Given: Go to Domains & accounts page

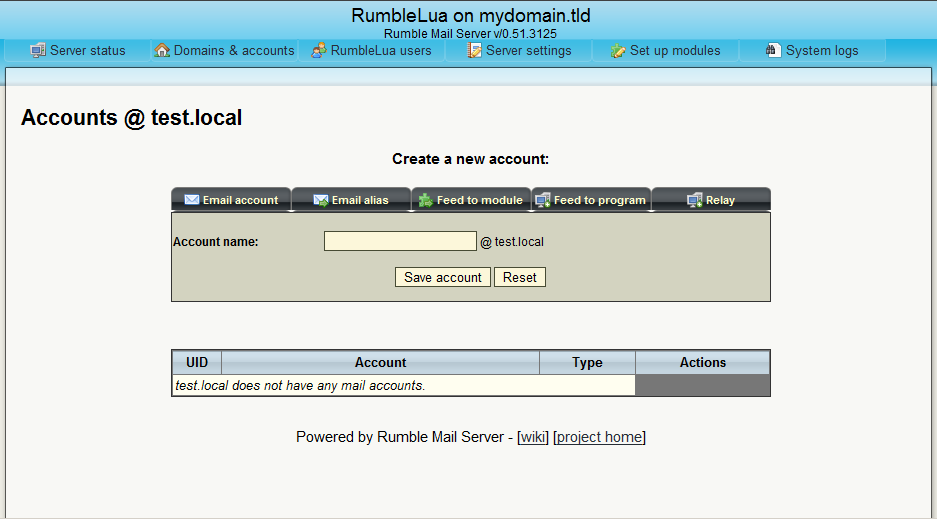Looking at the screenshot, I should (234, 51).
